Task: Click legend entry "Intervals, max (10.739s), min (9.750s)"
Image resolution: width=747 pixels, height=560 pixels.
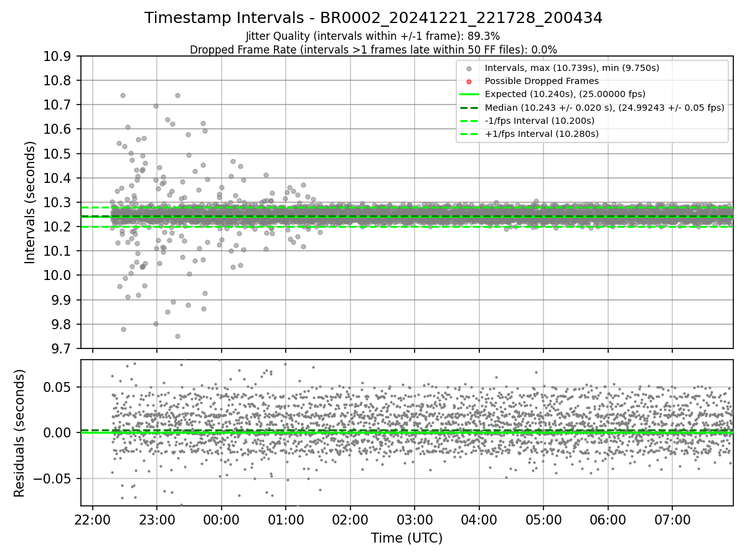Action: click(x=572, y=68)
